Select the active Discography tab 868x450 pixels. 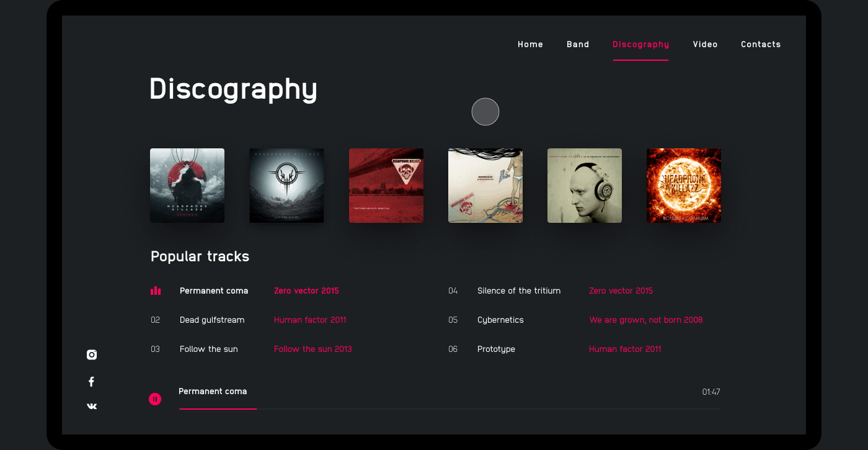(641, 45)
